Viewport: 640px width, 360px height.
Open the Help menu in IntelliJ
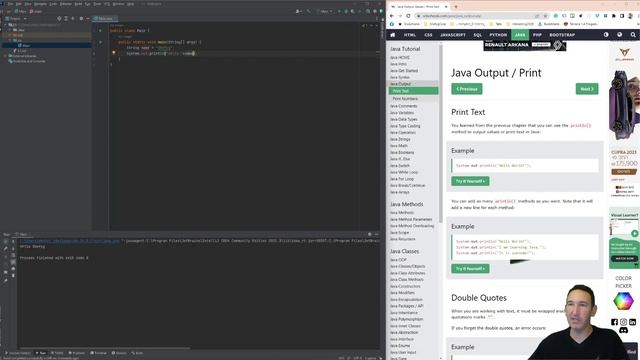click(130, 4)
